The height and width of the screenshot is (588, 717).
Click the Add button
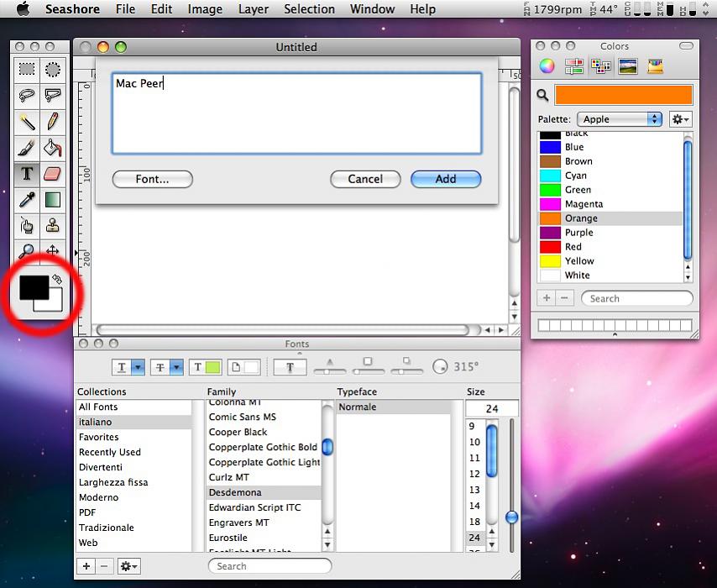[446, 179]
